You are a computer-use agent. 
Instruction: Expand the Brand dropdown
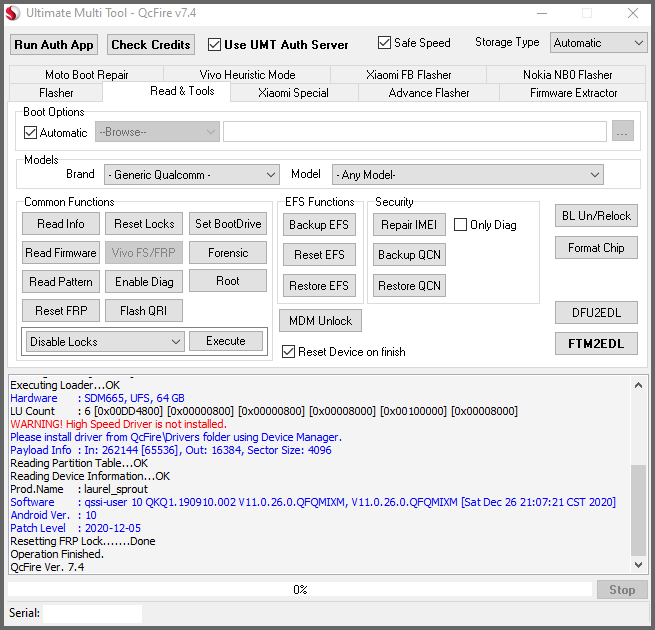click(192, 175)
